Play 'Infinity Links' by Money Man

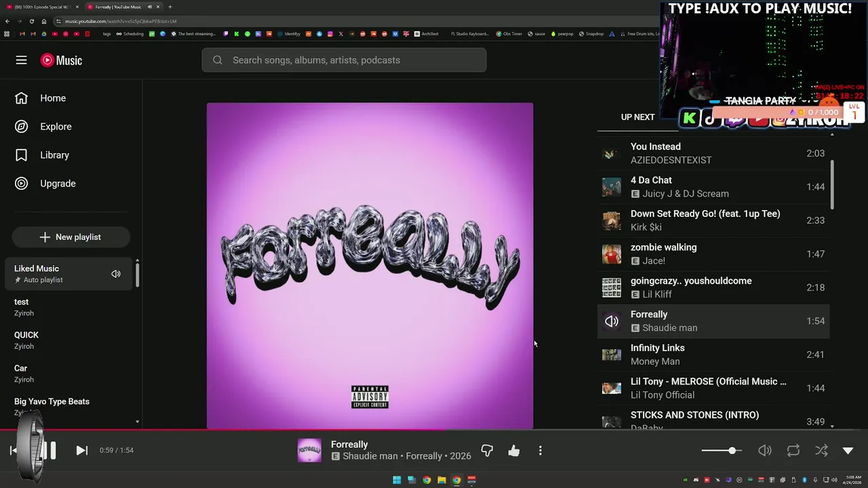[713, 354]
